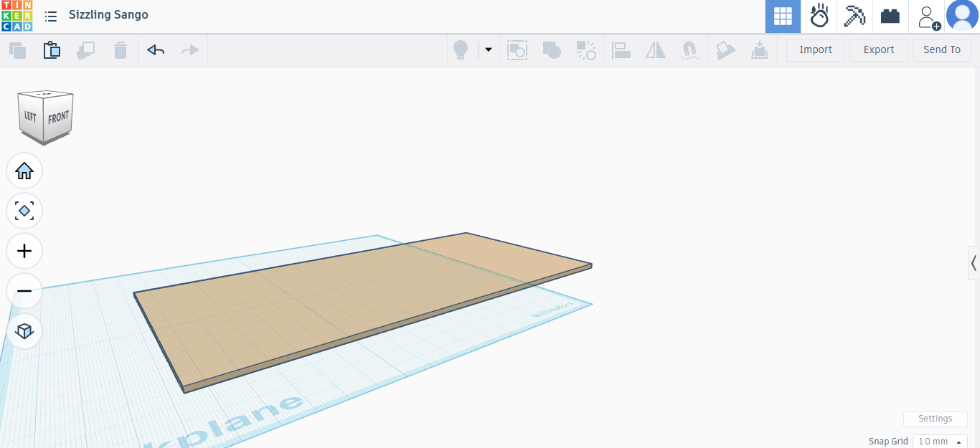Click the Export button
Image resolution: width=980 pixels, height=448 pixels.
(x=879, y=49)
